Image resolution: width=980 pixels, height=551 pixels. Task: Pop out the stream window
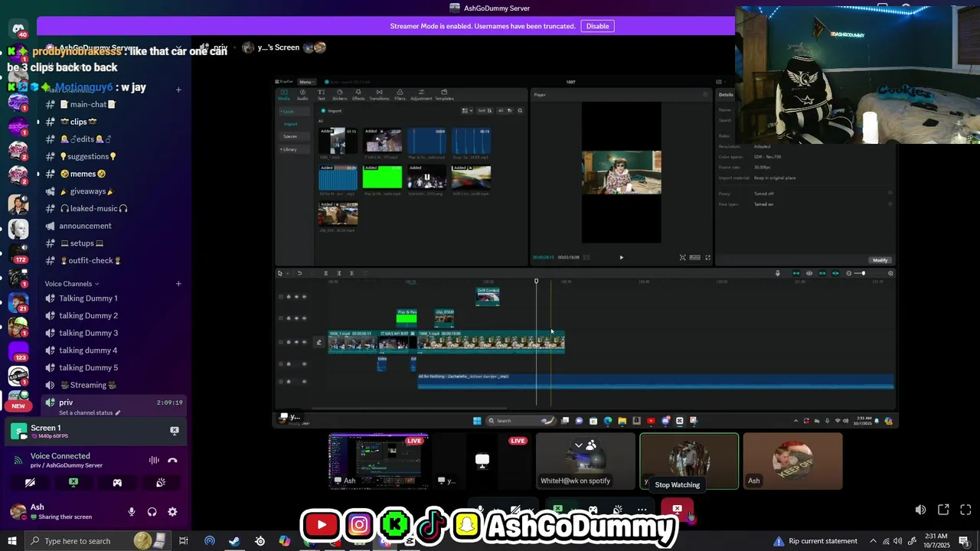(x=943, y=510)
